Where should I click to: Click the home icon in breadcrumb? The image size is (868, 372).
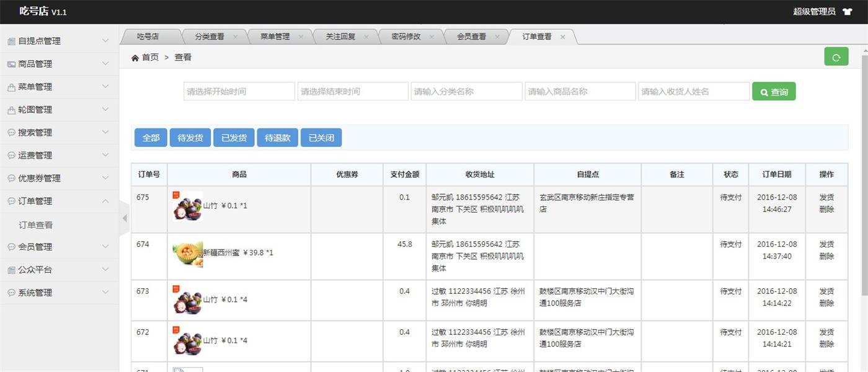pos(135,58)
